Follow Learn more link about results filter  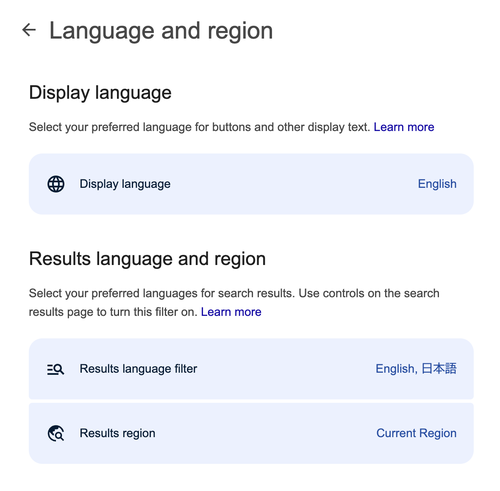tap(231, 312)
